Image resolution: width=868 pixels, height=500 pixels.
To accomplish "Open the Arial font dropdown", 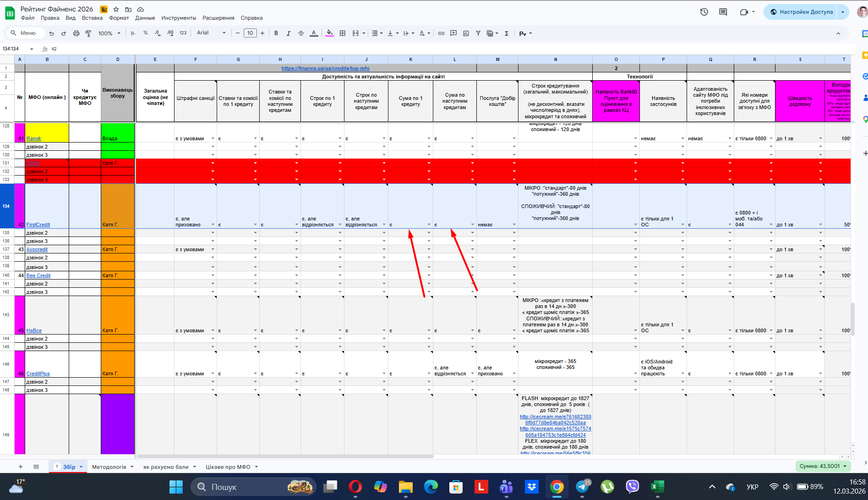I will click(x=211, y=33).
